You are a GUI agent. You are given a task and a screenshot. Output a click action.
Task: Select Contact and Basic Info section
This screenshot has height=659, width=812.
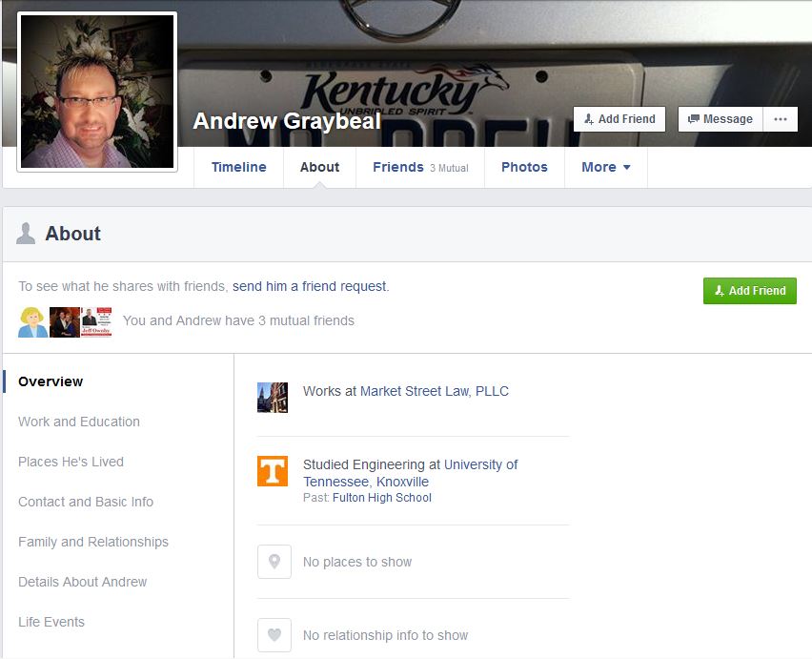pyautogui.click(x=86, y=502)
